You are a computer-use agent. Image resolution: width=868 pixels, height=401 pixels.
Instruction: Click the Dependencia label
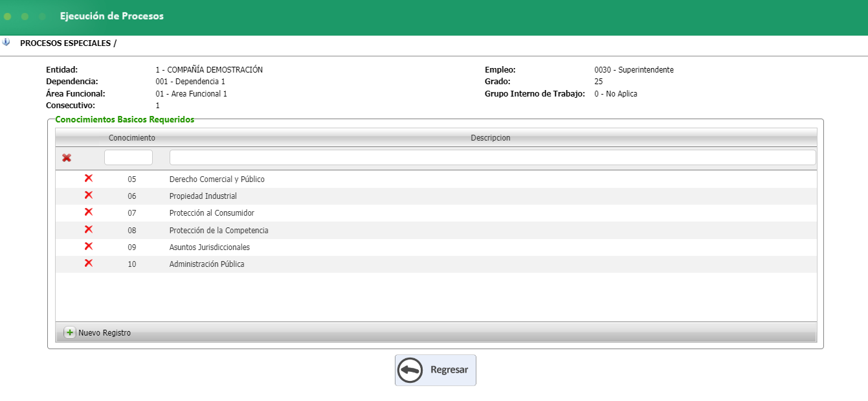click(72, 82)
